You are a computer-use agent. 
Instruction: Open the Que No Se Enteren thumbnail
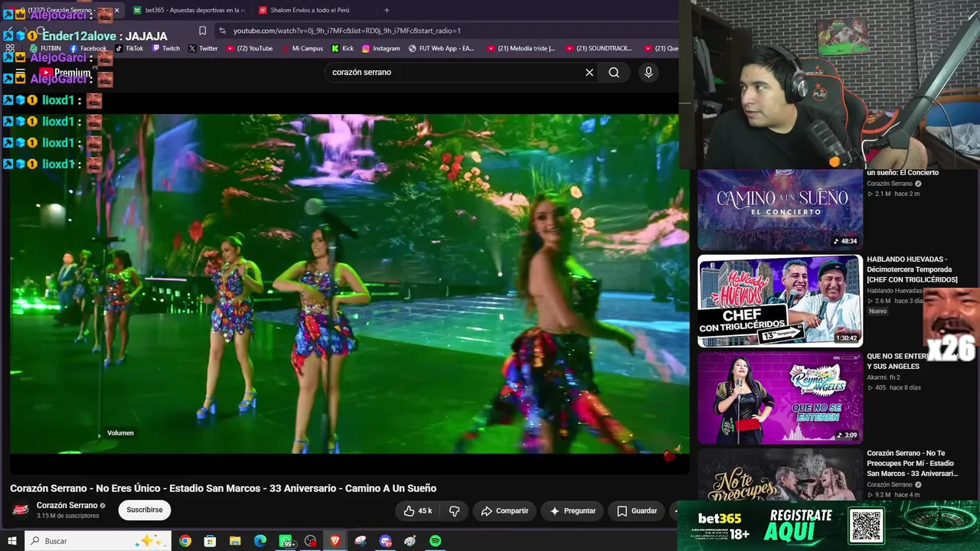(x=779, y=398)
